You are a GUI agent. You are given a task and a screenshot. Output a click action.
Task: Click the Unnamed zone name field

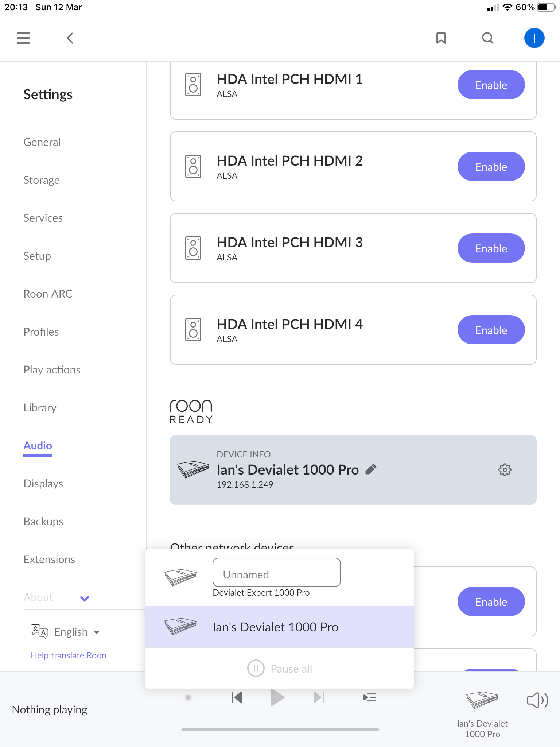(276, 573)
